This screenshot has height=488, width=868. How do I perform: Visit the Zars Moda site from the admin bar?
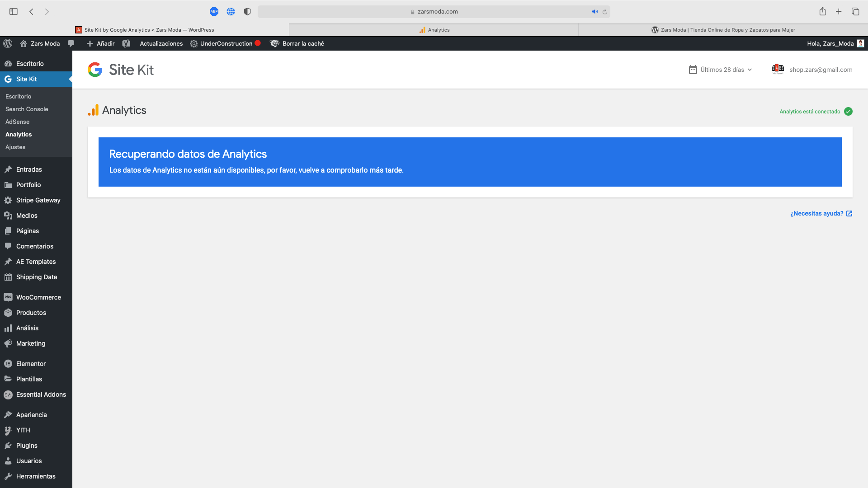click(x=40, y=43)
